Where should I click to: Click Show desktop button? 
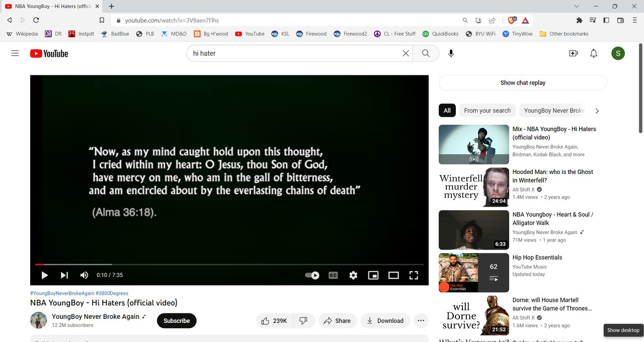623,330
